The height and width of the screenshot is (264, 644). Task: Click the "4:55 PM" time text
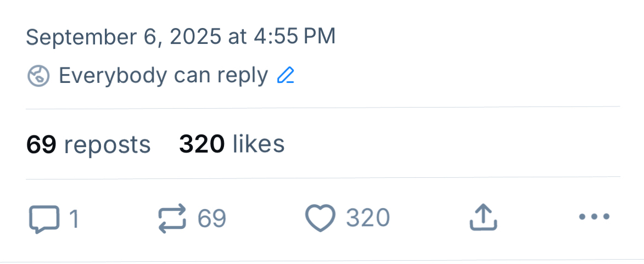294,37
